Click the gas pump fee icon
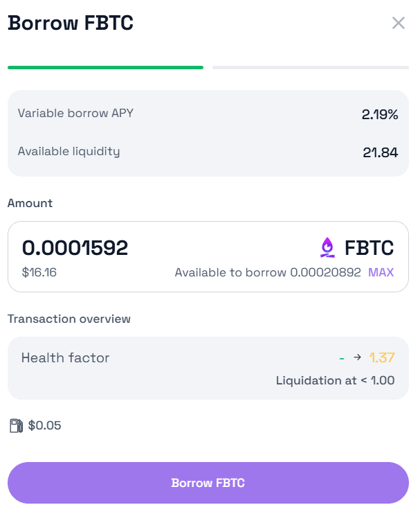The height and width of the screenshot is (514, 420). click(16, 425)
